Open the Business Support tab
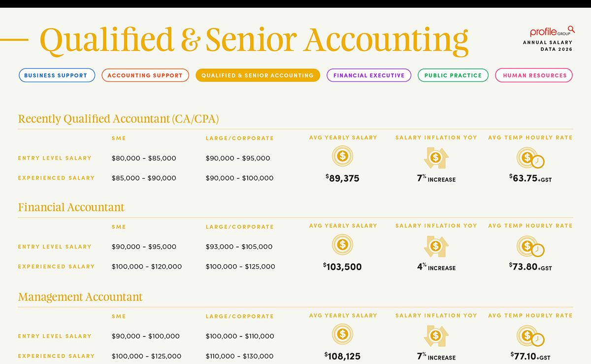Viewport: 591px width, 364px height. [x=56, y=76]
